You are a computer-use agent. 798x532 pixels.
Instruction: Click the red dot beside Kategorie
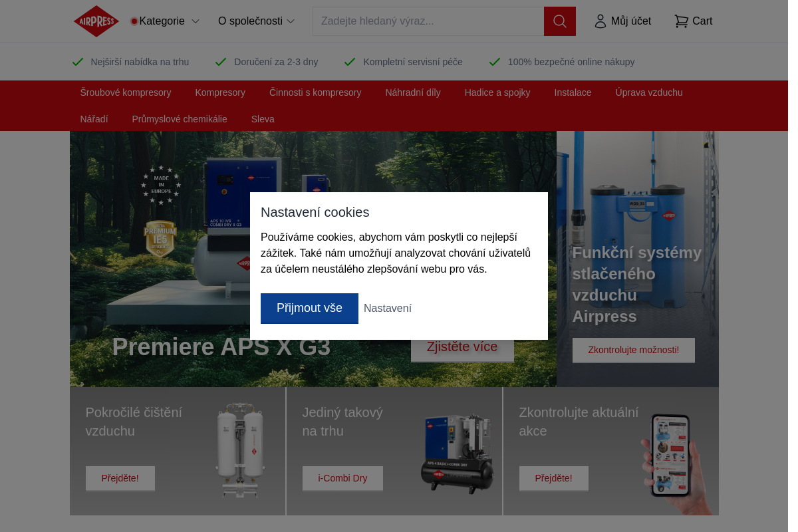(134, 21)
